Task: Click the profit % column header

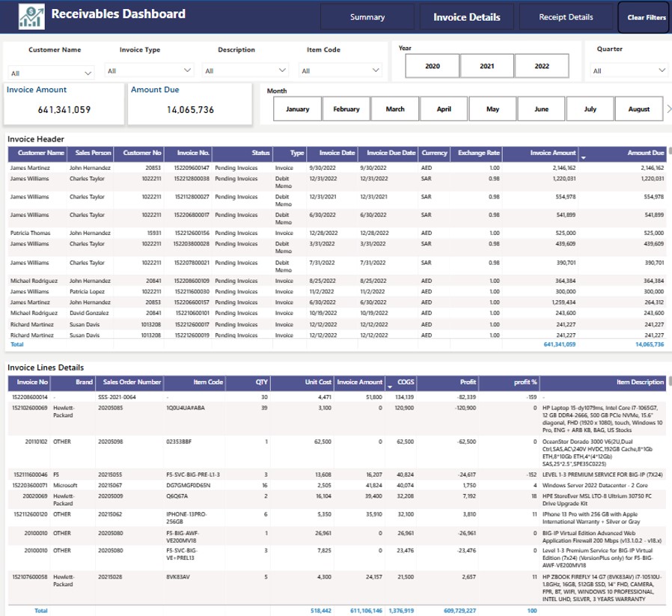Action: [525, 382]
